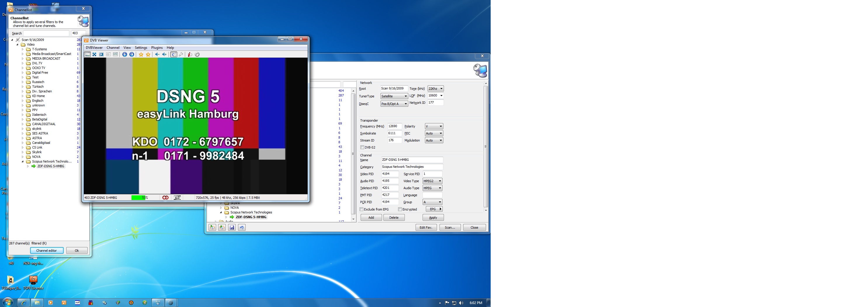Open the Audio Type dropdown showing MPEG

(432, 188)
